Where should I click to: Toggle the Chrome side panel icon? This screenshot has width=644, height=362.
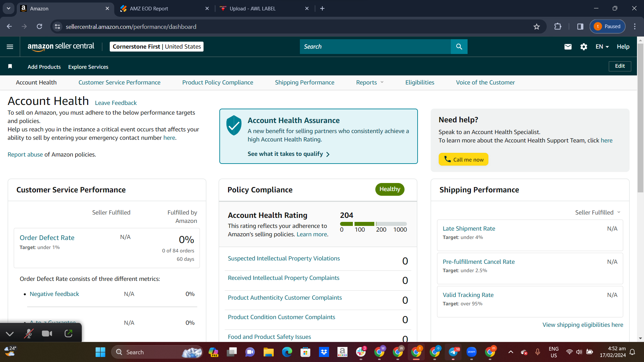click(x=580, y=26)
